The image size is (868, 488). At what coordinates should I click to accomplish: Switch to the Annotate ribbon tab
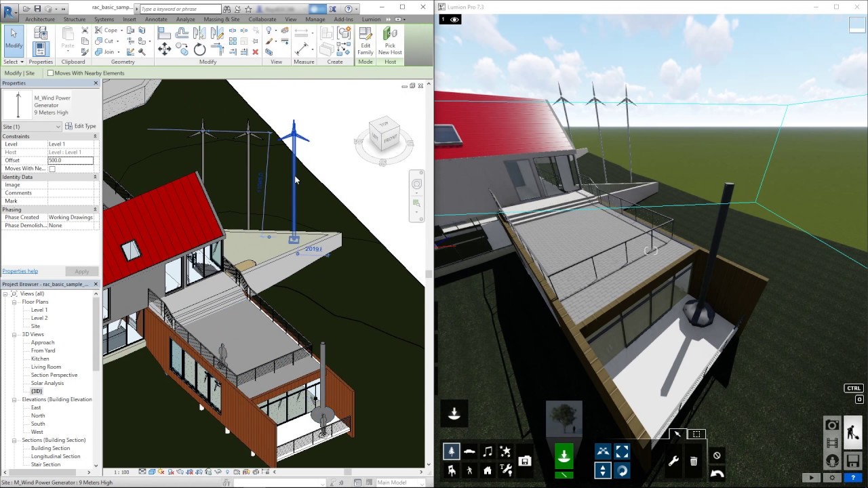156,19
